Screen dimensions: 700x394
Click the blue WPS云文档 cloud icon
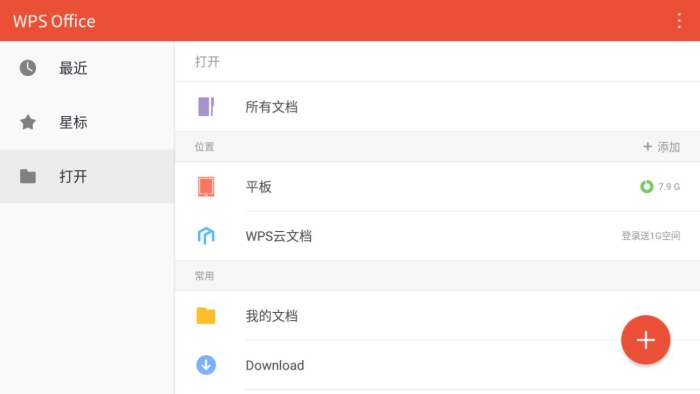[206, 236]
